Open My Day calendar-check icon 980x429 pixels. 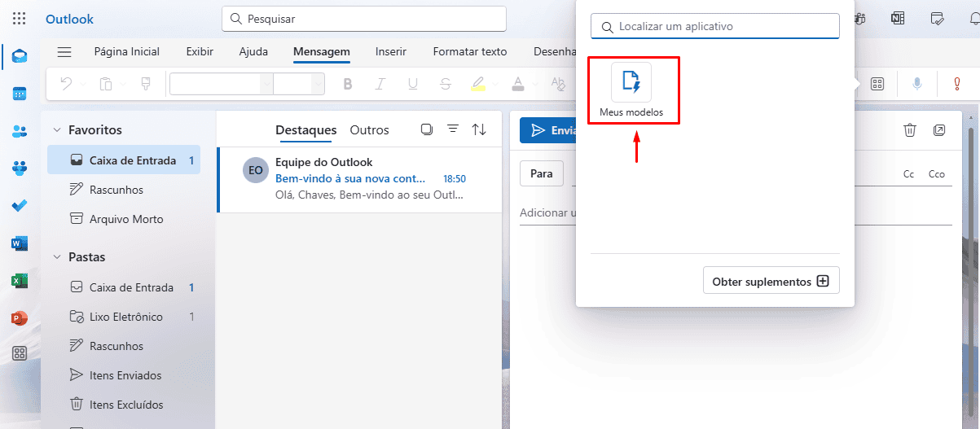[x=937, y=18]
